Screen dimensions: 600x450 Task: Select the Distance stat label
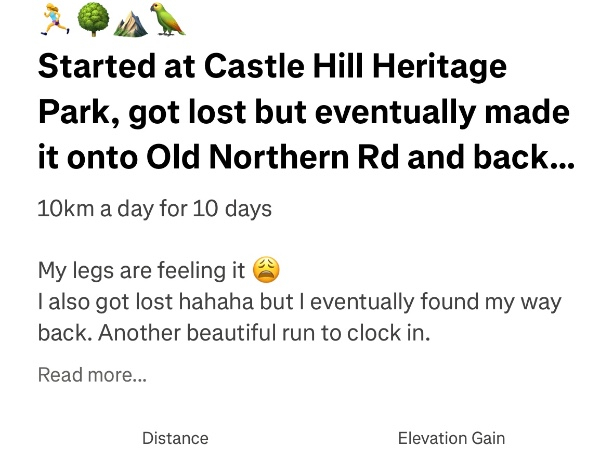point(175,438)
